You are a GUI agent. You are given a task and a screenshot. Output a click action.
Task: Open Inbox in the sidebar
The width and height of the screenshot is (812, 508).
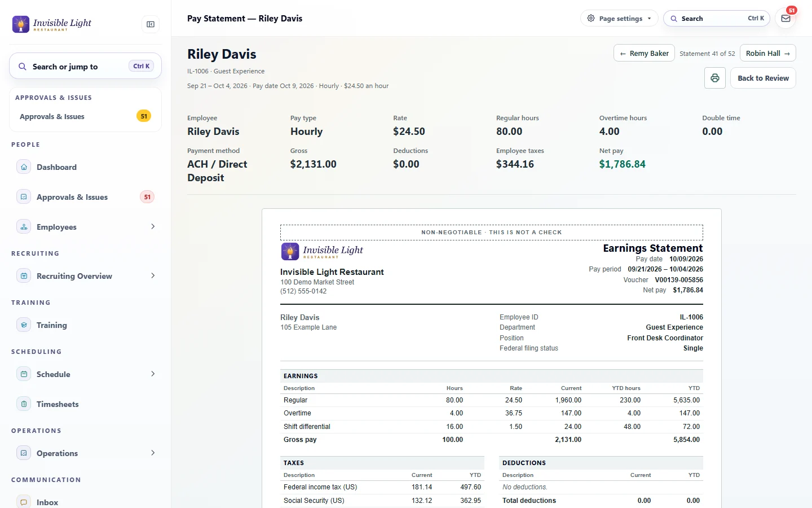86,501
